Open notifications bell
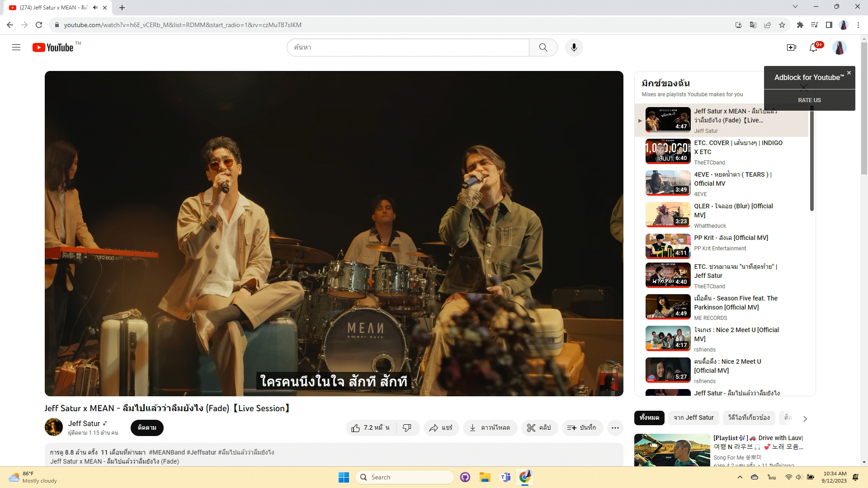 tap(814, 47)
